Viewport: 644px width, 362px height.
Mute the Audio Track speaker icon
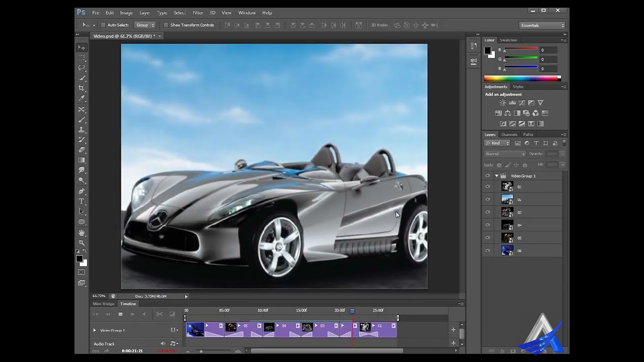click(x=163, y=343)
